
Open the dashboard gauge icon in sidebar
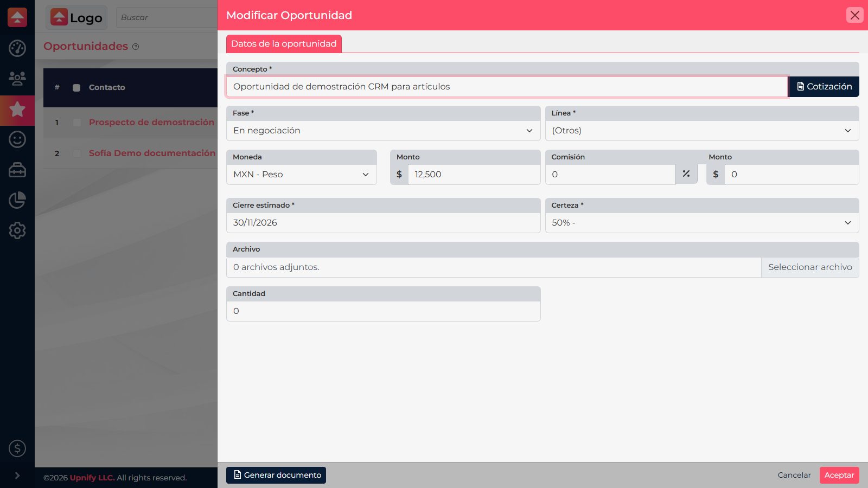(x=17, y=48)
